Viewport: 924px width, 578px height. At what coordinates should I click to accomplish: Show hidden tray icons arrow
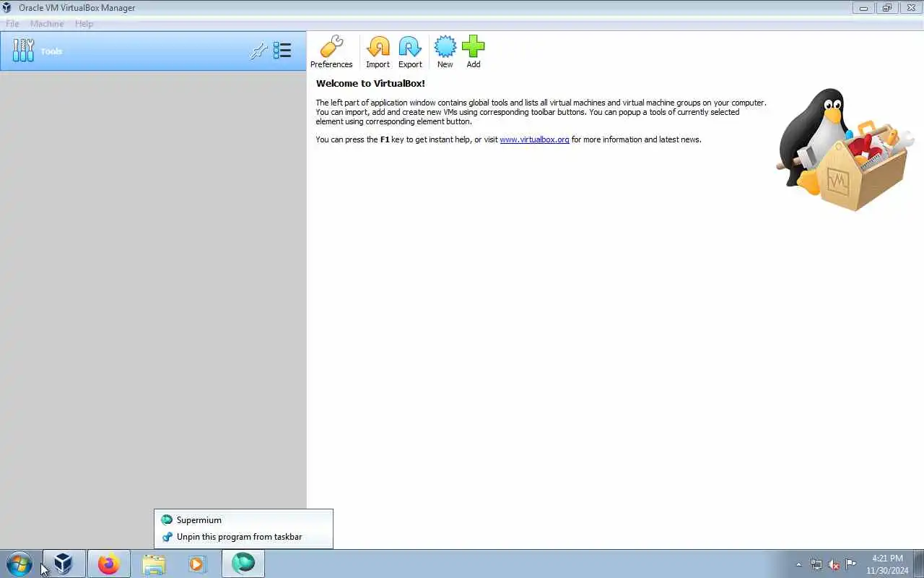tap(798, 564)
